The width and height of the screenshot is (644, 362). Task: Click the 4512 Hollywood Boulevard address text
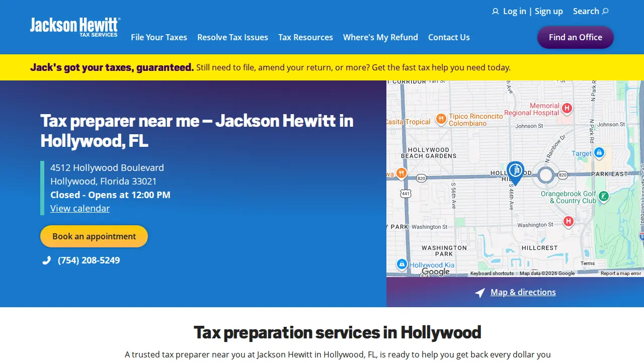point(107,167)
